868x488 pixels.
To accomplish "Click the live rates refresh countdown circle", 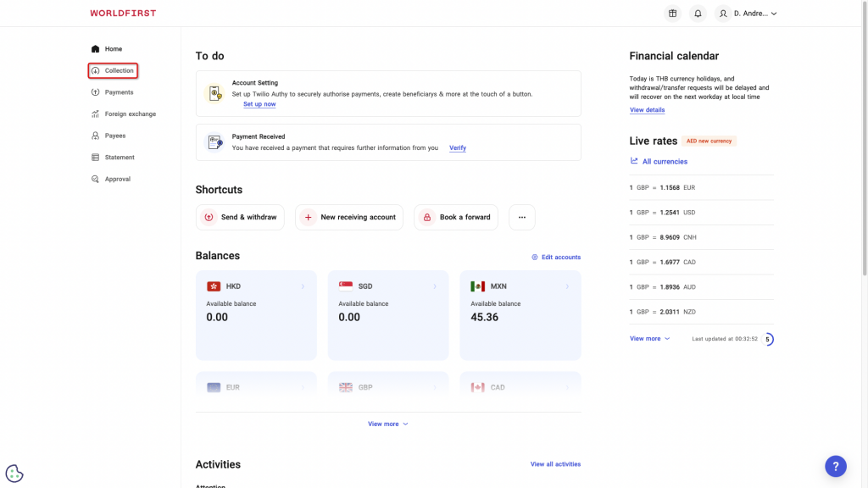I will point(768,339).
